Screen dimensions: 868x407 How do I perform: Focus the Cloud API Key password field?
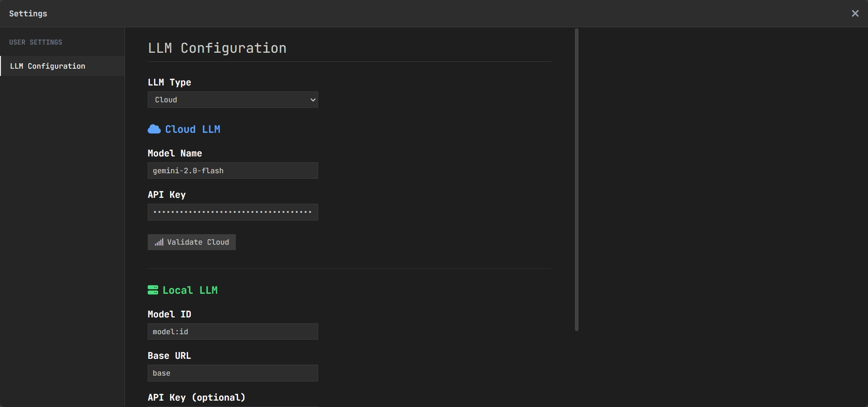coord(233,212)
